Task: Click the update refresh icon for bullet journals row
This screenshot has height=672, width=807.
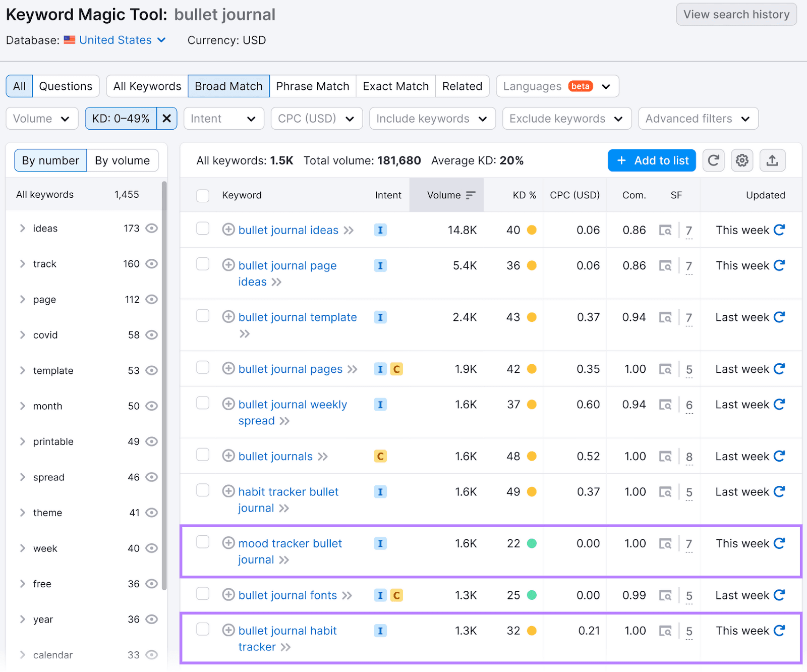Action: pos(780,456)
